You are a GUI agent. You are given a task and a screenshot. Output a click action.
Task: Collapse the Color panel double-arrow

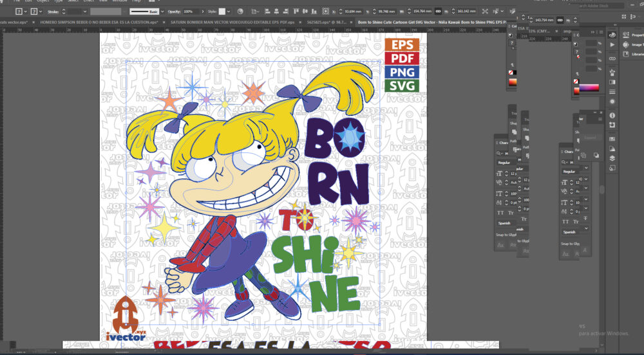pyautogui.click(x=592, y=32)
